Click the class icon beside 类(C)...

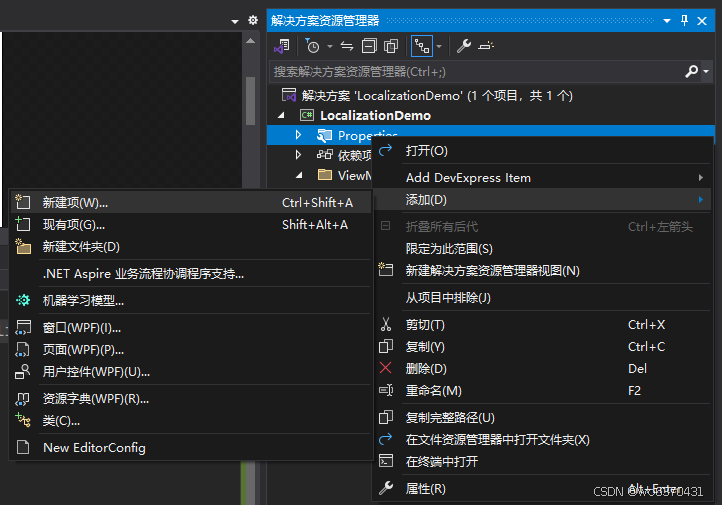[23, 420]
